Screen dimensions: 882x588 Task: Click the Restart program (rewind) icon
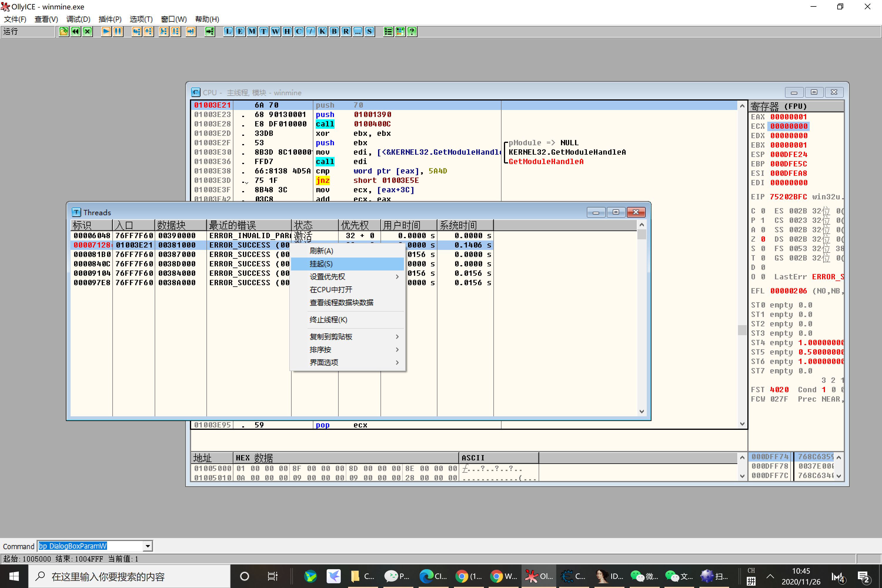click(x=75, y=31)
